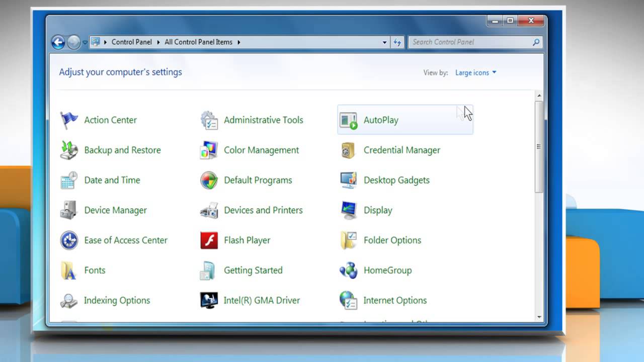Click the Device Manager icon
Viewport: 644px width, 362px height.
click(69, 210)
